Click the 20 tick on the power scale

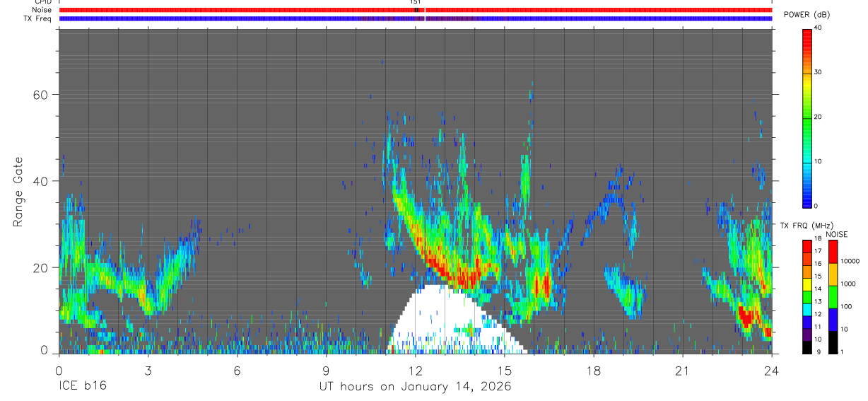pyautogui.click(x=818, y=117)
